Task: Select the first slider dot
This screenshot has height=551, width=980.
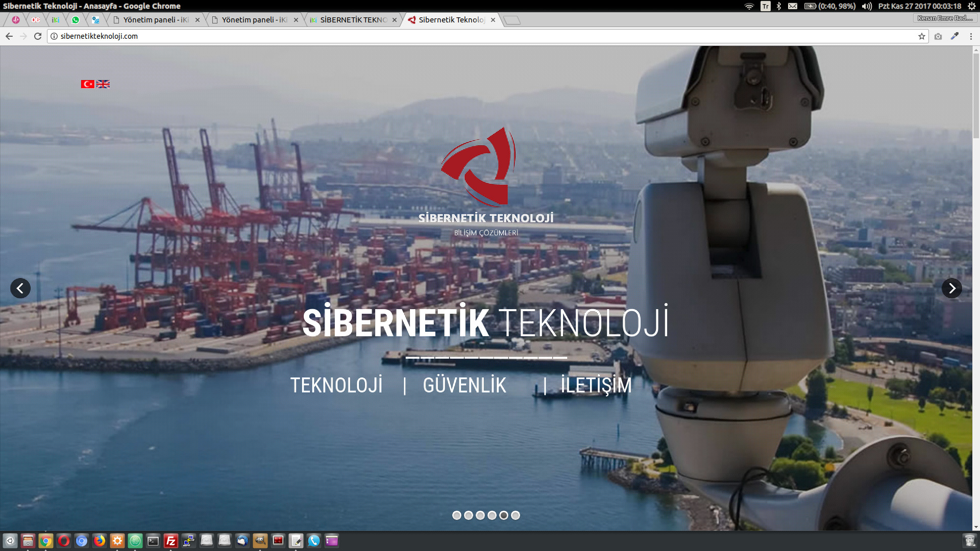Action: 457,515
